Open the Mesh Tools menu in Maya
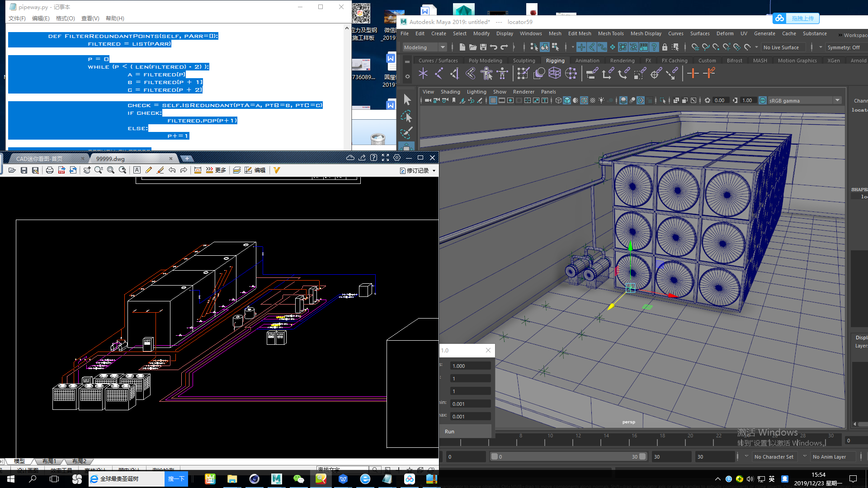 coord(610,33)
